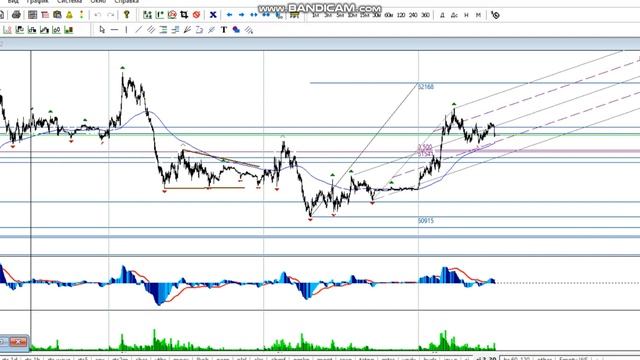
Task: Select the parallel channel lines tool
Action: (x=151, y=29)
